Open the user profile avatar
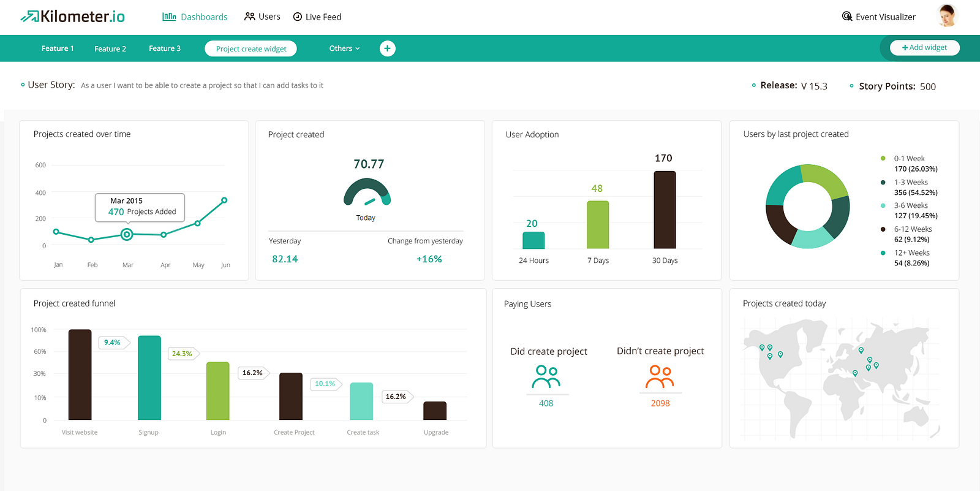980x491 pixels. [947, 16]
